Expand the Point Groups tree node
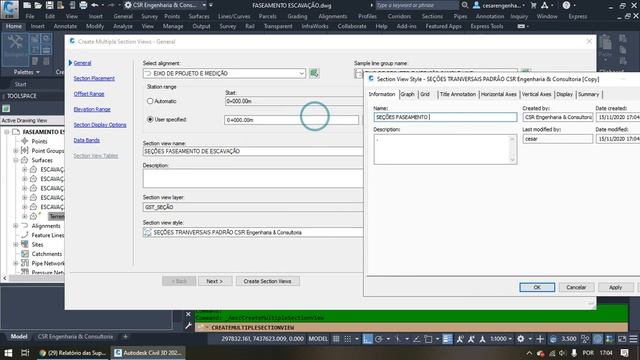The image size is (640, 360). click(x=16, y=151)
